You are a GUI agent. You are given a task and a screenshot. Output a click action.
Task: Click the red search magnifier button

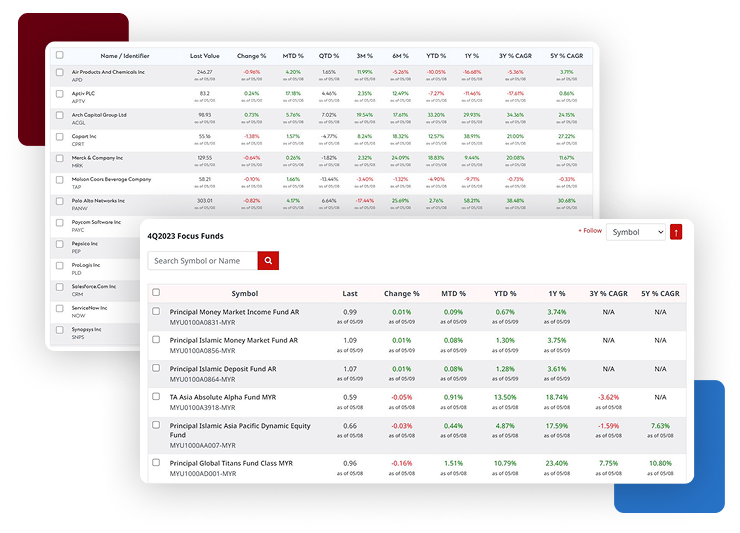coord(268,261)
